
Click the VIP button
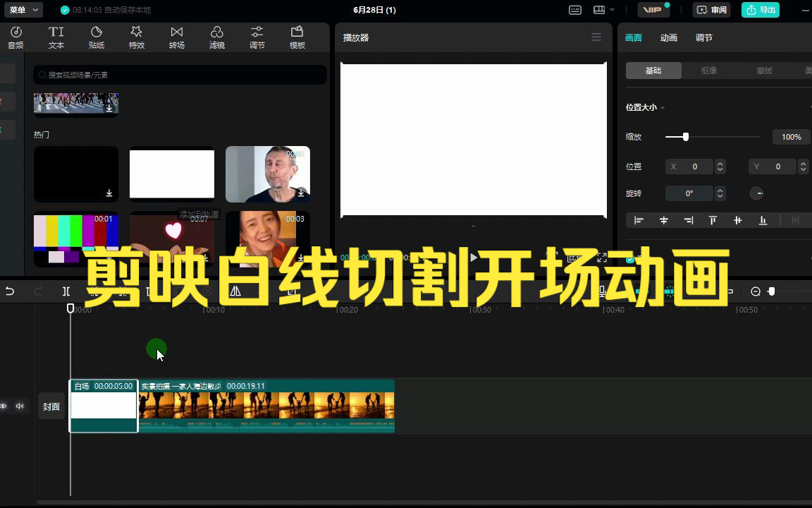(653, 10)
